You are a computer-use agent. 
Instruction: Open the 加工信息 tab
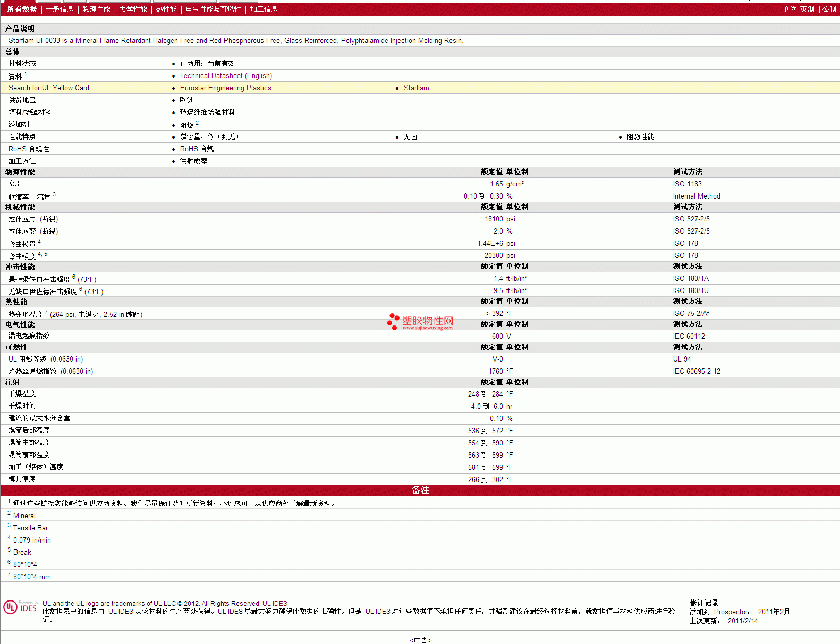[x=264, y=9]
